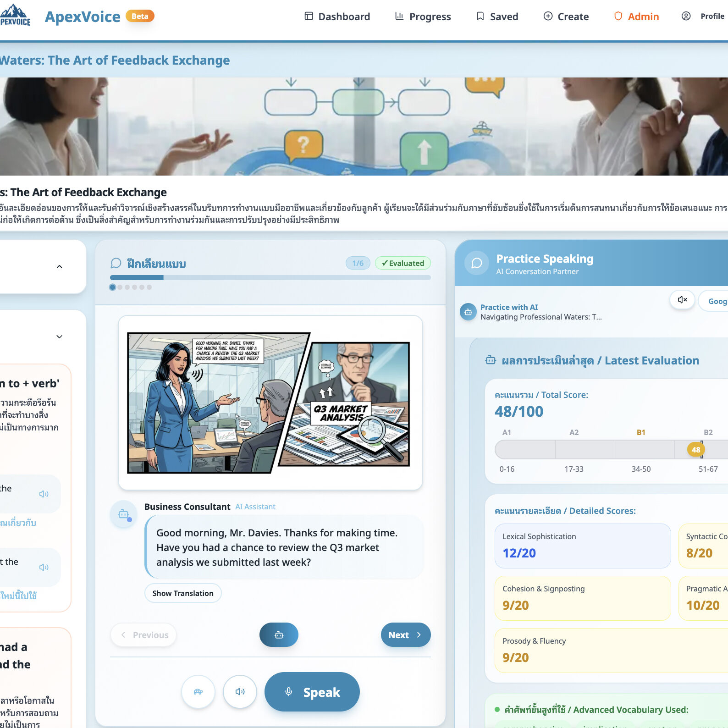Click the Practice with AI robot icon

[x=468, y=312]
